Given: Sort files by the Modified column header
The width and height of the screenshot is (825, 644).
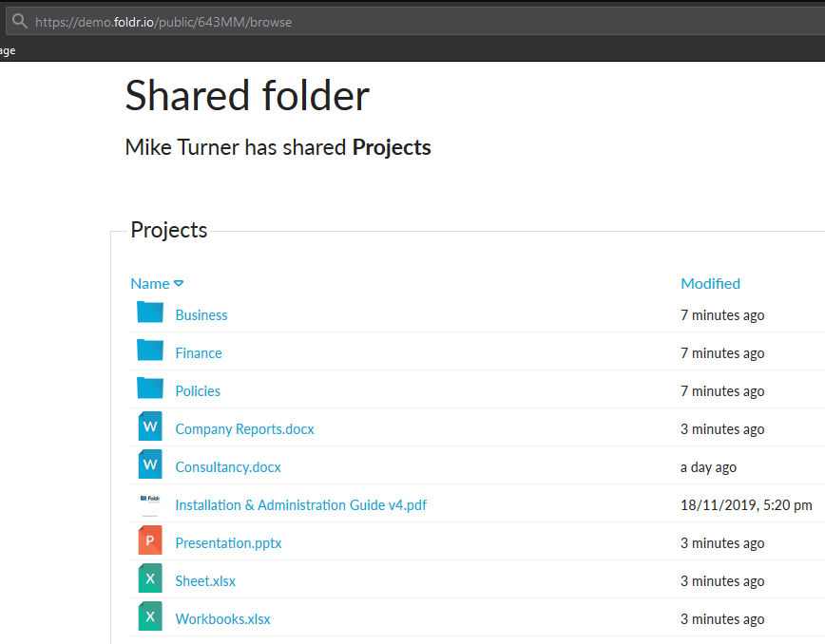Looking at the screenshot, I should [710, 283].
